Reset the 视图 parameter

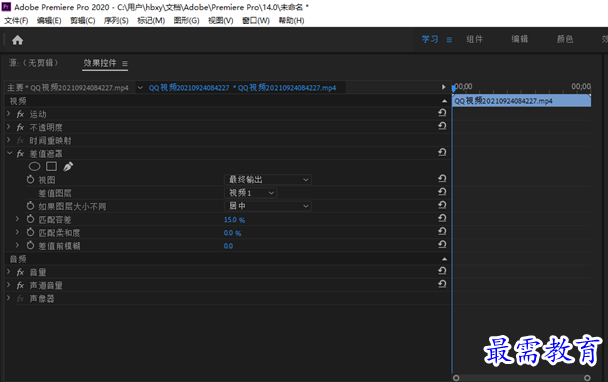[442, 178]
